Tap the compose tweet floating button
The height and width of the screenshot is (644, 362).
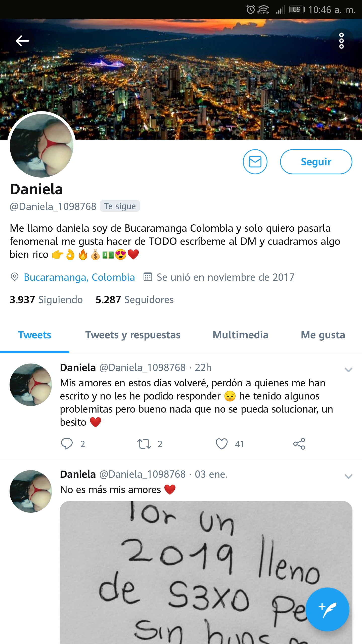[x=328, y=609]
